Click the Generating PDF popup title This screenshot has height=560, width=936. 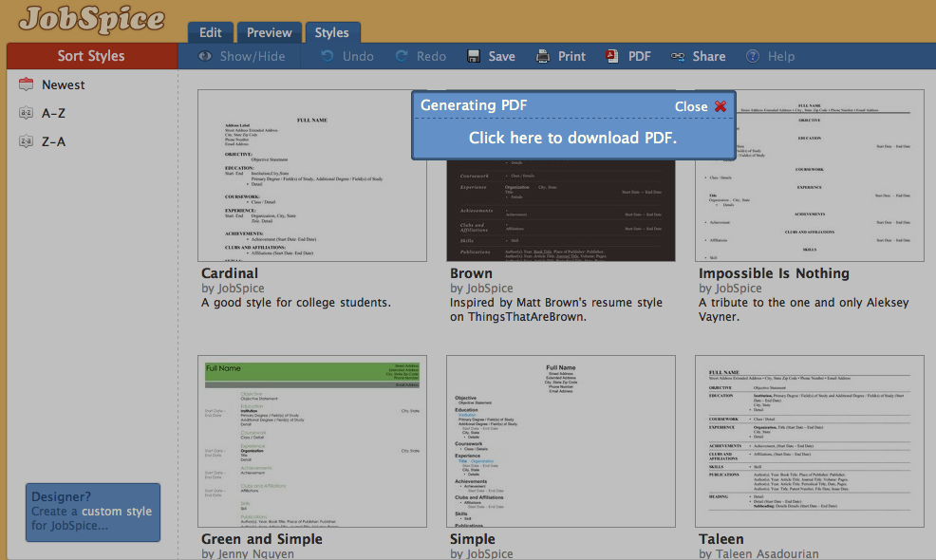pyautogui.click(x=474, y=105)
